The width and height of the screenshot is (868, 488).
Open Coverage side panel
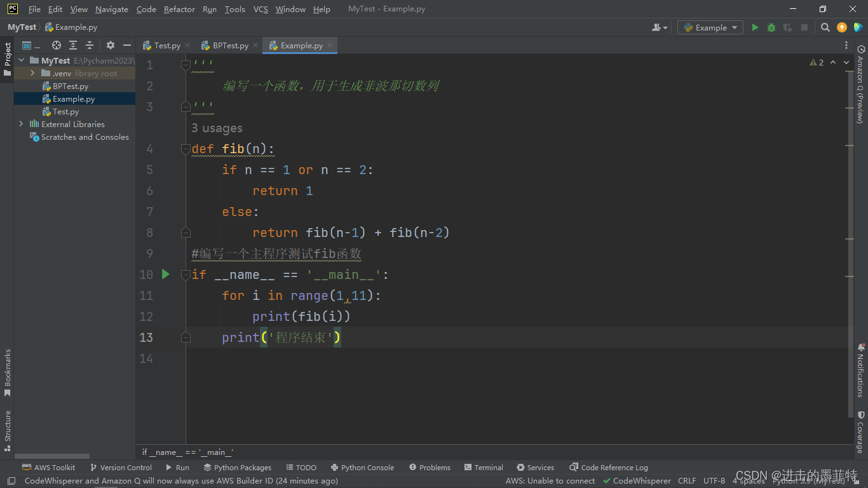pos(861,432)
